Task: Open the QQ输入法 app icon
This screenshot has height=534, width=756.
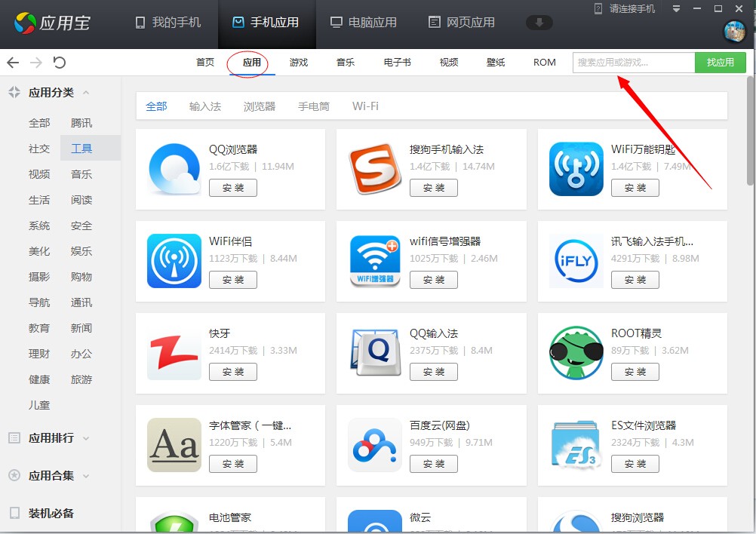Action: [375, 353]
